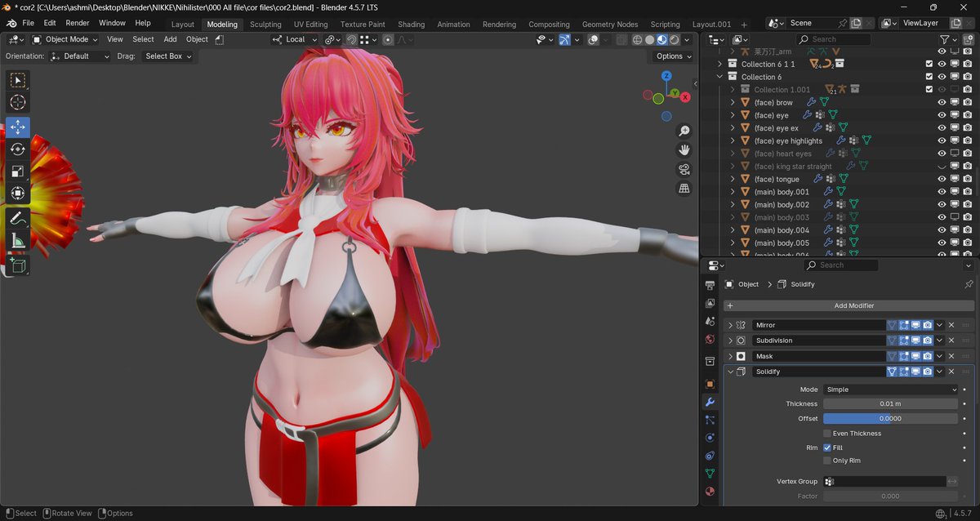This screenshot has width=980, height=521.
Task: Remove the Mirror modifier with X
Action: [x=951, y=325]
